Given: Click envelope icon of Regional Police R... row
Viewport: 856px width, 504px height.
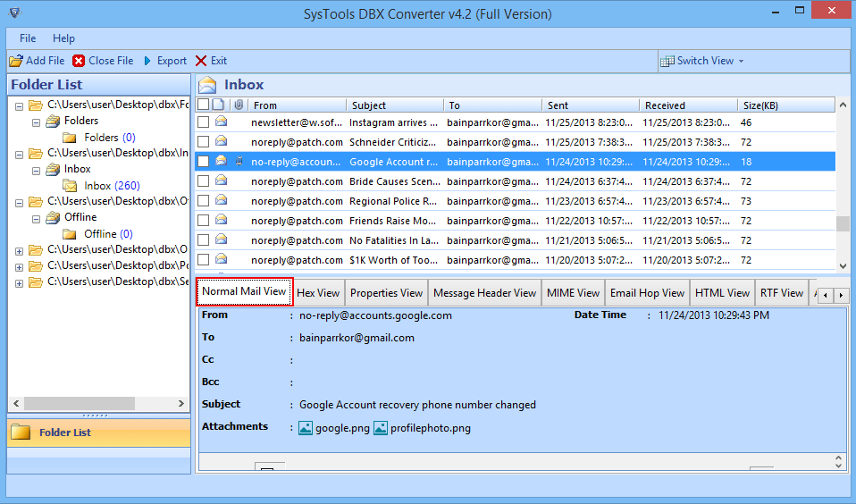Looking at the screenshot, I should coord(221,200).
